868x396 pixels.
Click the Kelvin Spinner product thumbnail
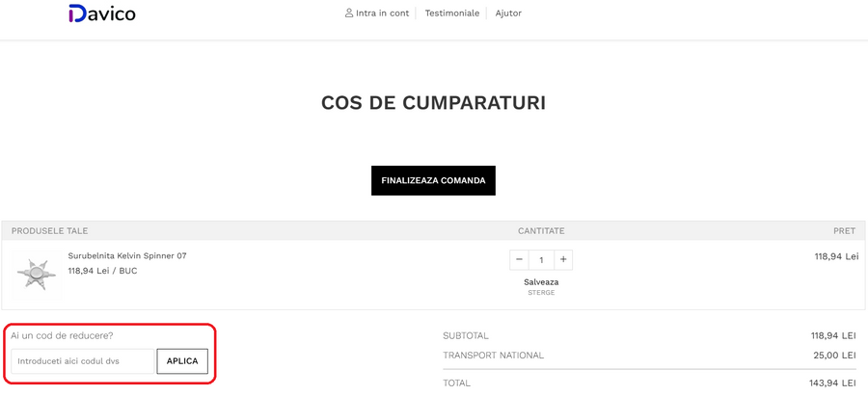(x=37, y=274)
